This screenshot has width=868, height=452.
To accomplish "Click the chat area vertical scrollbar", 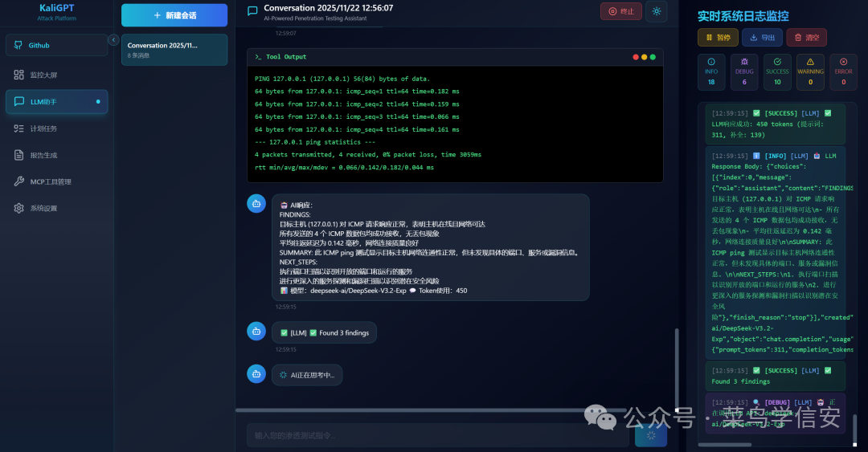I will tap(677, 369).
